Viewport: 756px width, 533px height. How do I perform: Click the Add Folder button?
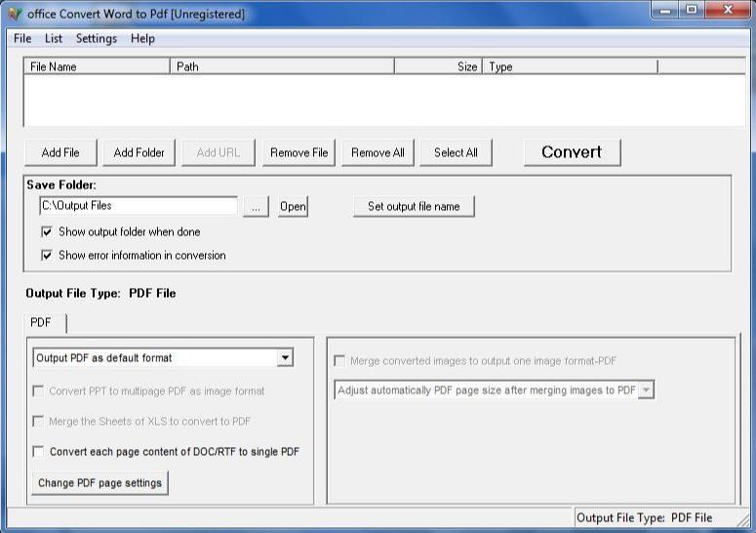click(x=139, y=153)
